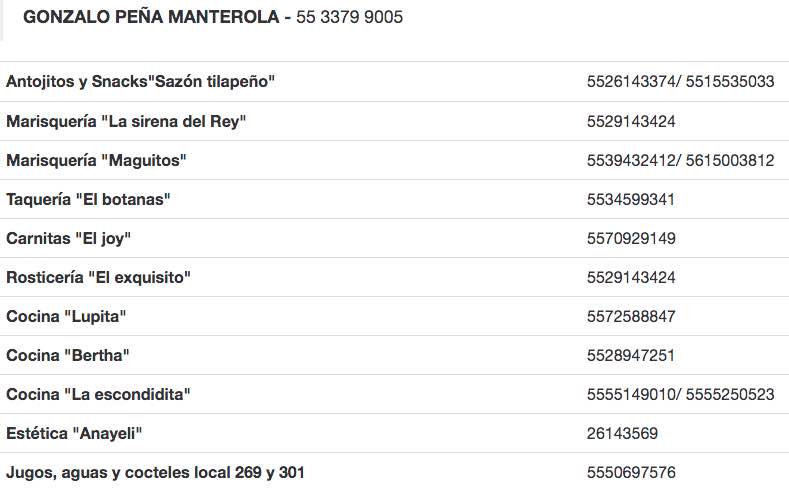The width and height of the screenshot is (789, 494).
Task: Click phone numbers 5539432412/ 5615003812
Action: point(680,160)
